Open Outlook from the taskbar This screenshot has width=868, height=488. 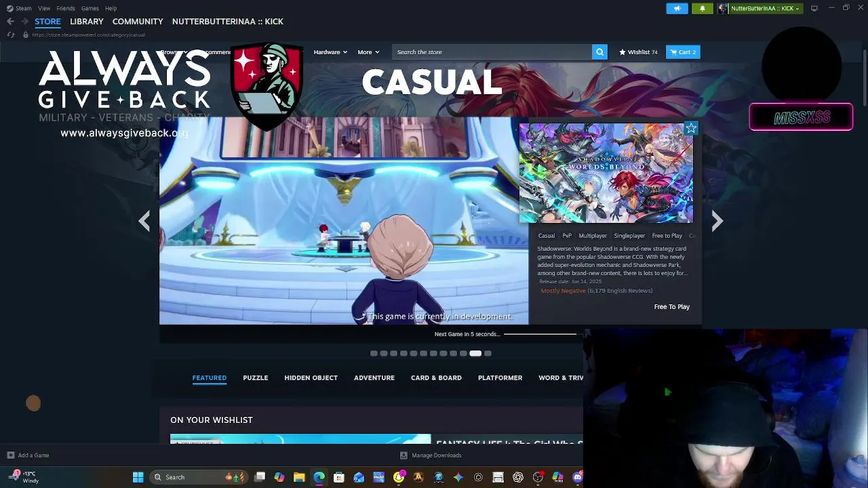(359, 477)
